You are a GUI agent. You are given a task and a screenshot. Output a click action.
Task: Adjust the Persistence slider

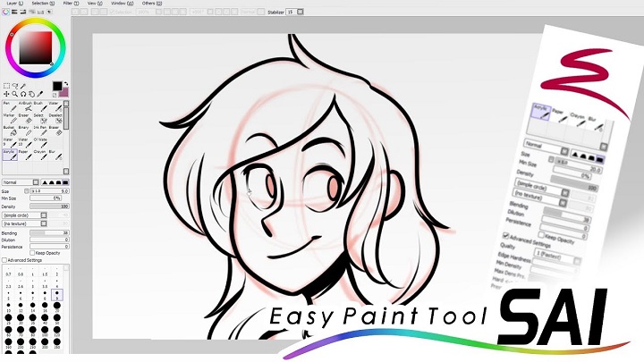[49, 247]
